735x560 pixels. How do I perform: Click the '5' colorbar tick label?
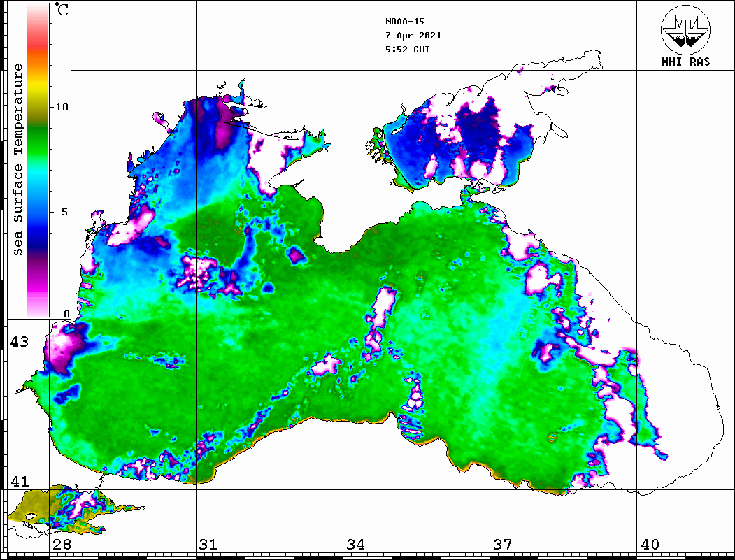65,212
